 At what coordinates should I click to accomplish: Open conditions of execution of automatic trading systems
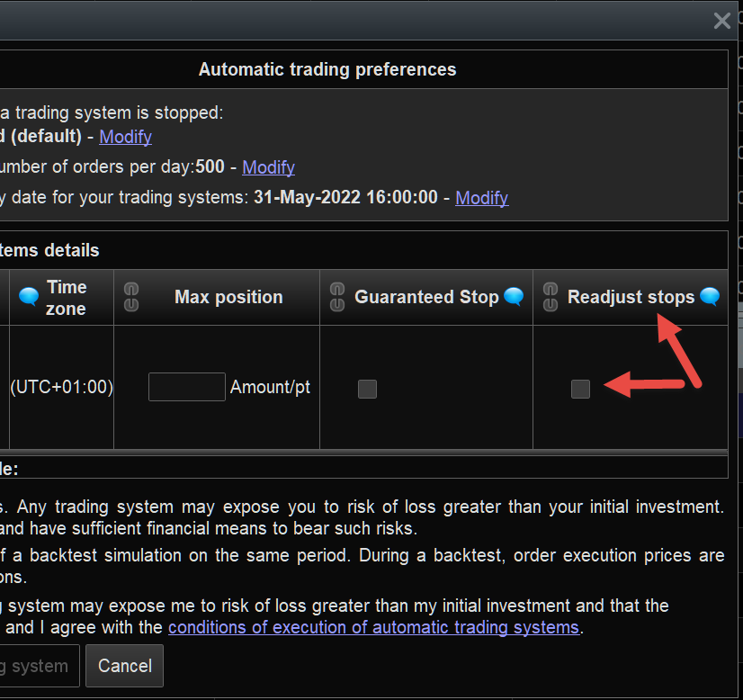(373, 627)
